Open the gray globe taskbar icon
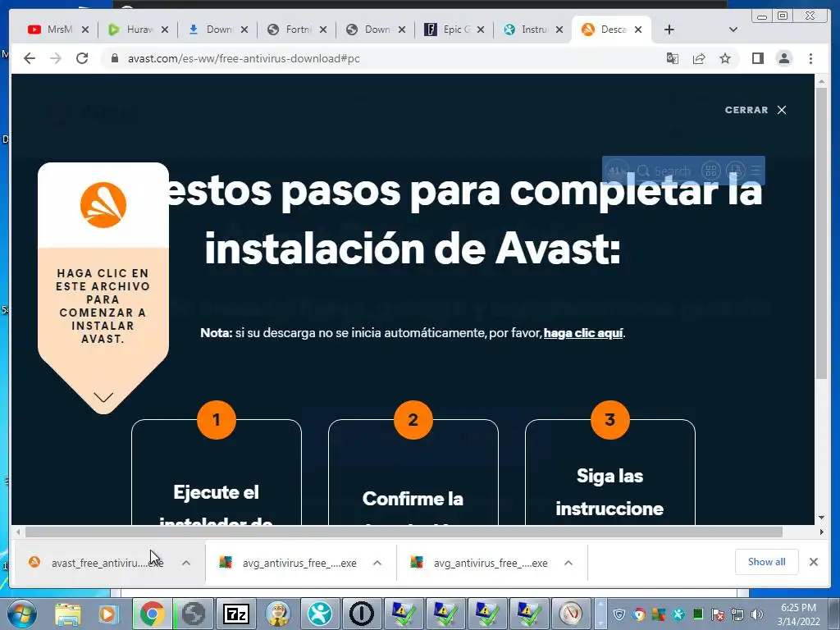The height and width of the screenshot is (630, 840). [x=194, y=614]
